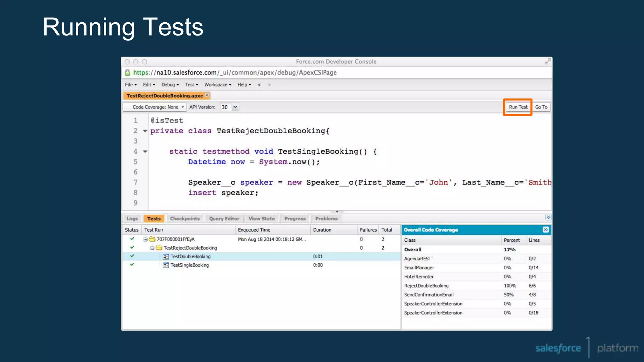Switch to the Checkpoints tab
Screen dimensions: 644x362
(x=185, y=218)
